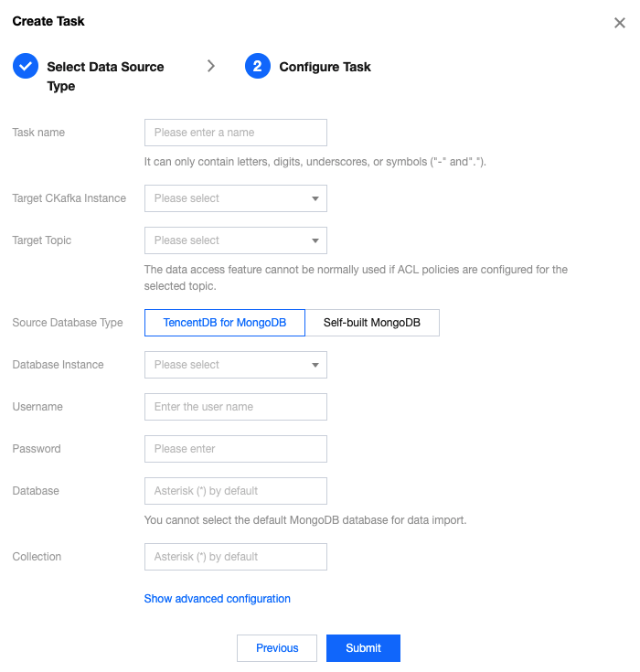The height and width of the screenshot is (672, 640).
Task: Go to Select Data Source Type step
Action: coord(105,76)
